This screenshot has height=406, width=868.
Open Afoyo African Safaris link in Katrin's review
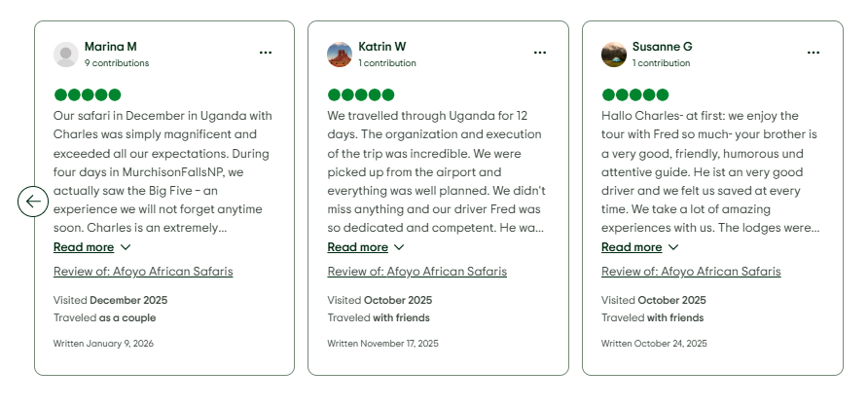pos(416,272)
